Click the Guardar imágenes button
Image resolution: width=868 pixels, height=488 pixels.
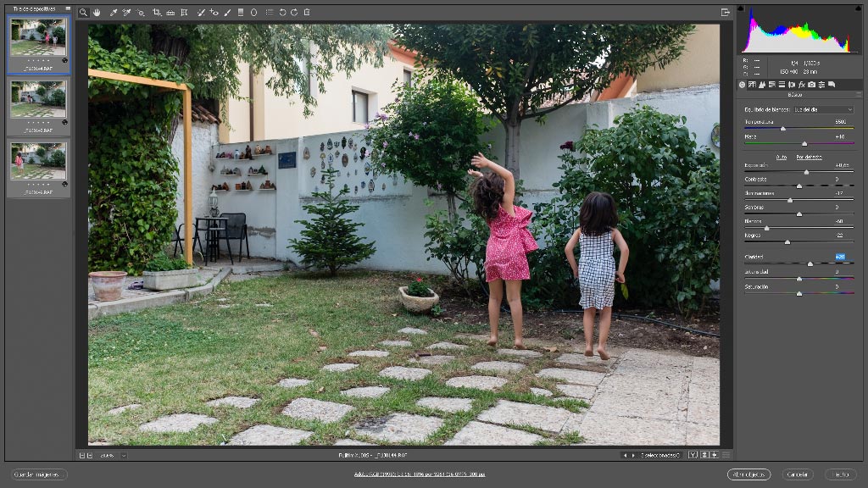tap(39, 474)
